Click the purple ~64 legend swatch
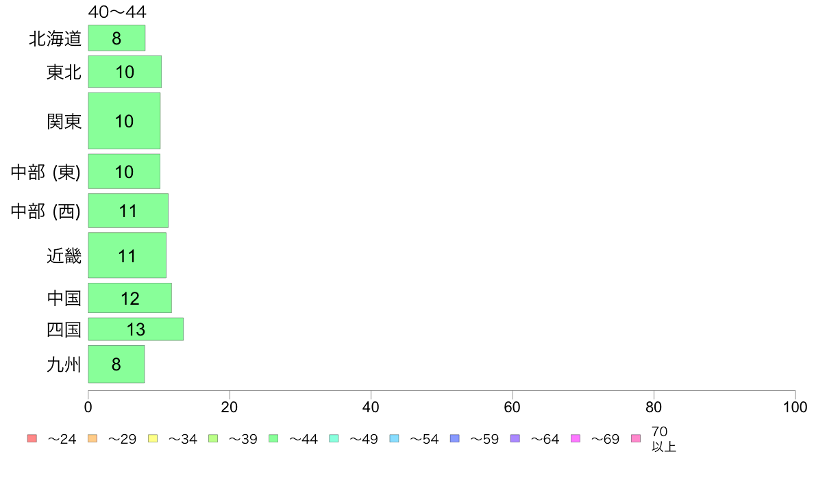The image size is (814, 504). point(515,438)
